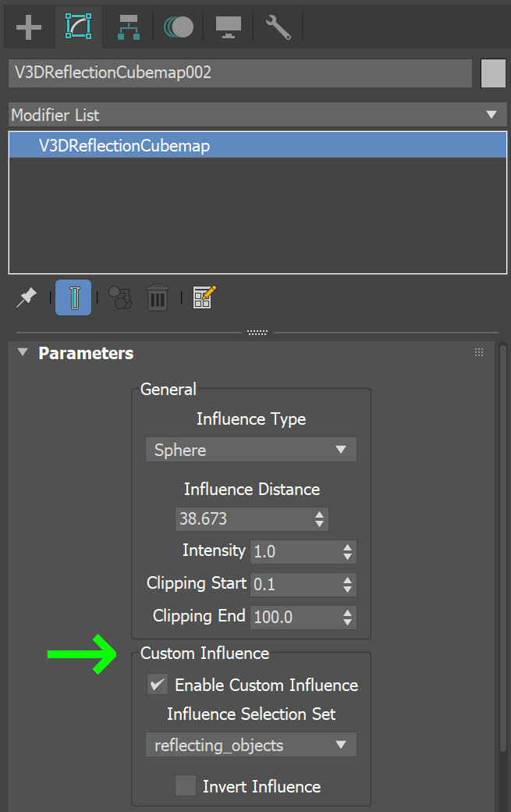Click the Clipping Start spinner arrows
This screenshot has height=812, width=511.
point(348,585)
